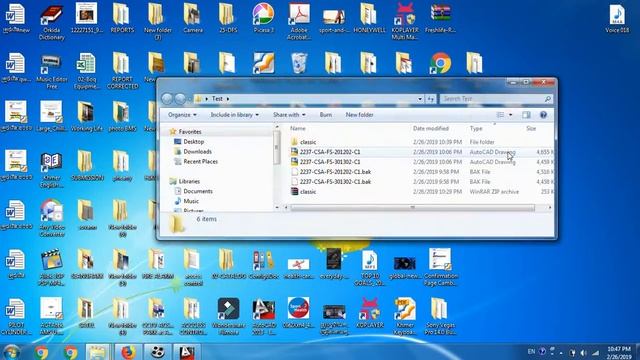Select Documents under Libraries

click(x=198, y=191)
